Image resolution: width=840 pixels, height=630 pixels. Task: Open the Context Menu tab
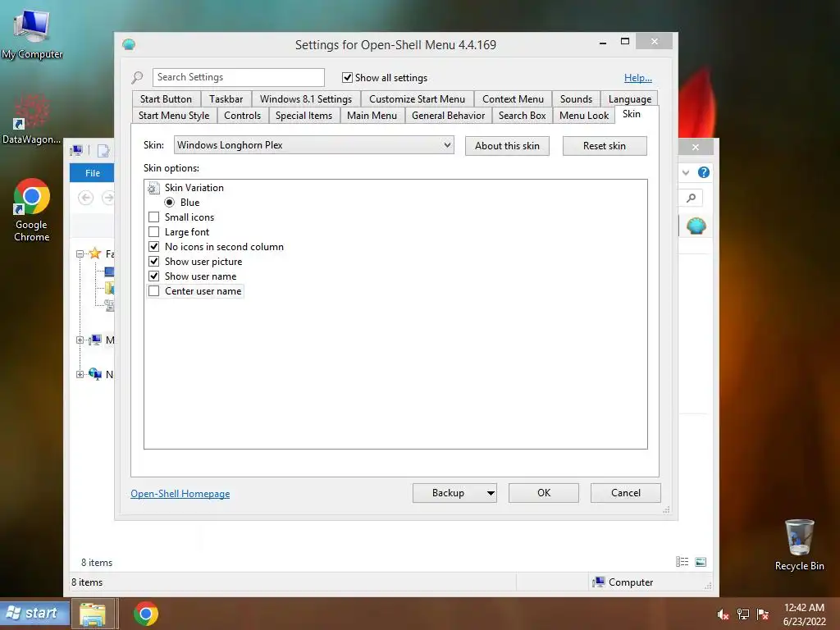coord(513,99)
